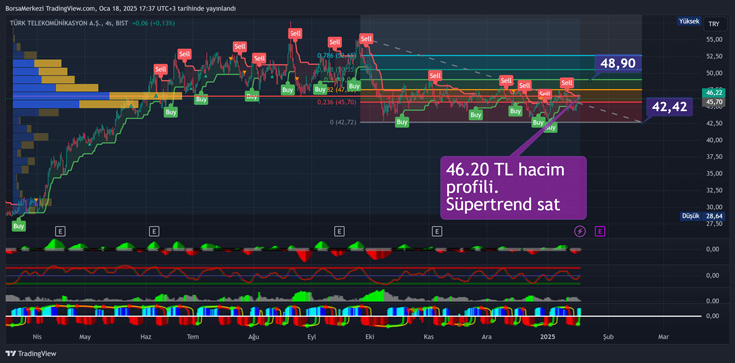This screenshot has height=363, width=735.
Task: Select the 42,42 price target callout
Action: tap(669, 107)
